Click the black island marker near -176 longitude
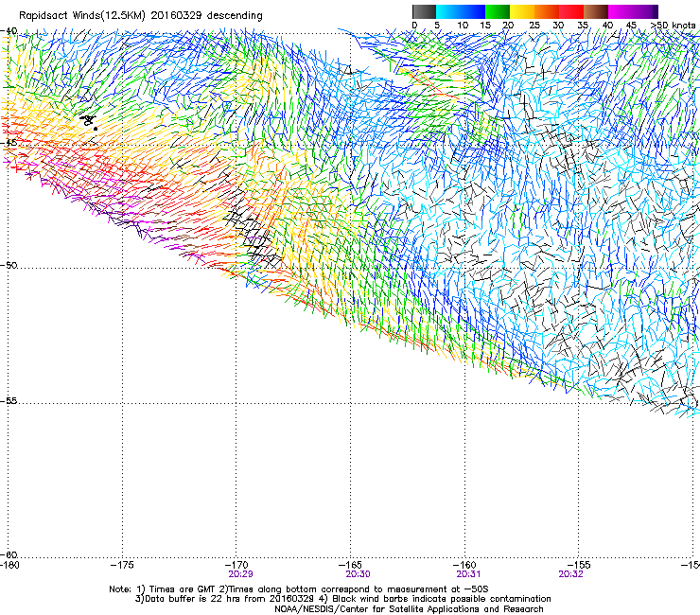700x615 pixels. click(x=89, y=120)
